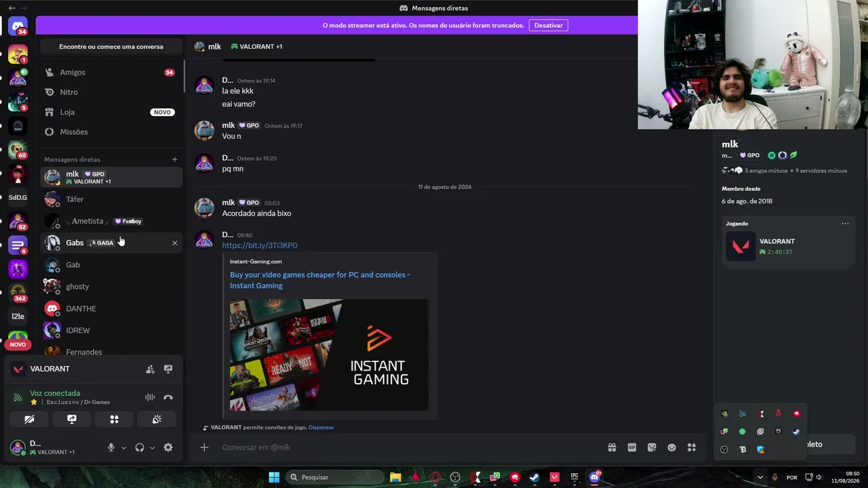This screenshot has height=488, width=868.
Task: Send a gift from the message bar
Action: [x=612, y=447]
